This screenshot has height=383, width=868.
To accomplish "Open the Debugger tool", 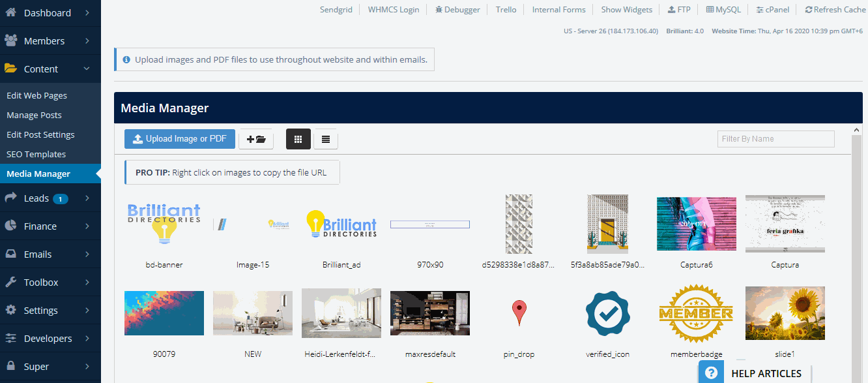I will point(457,9).
